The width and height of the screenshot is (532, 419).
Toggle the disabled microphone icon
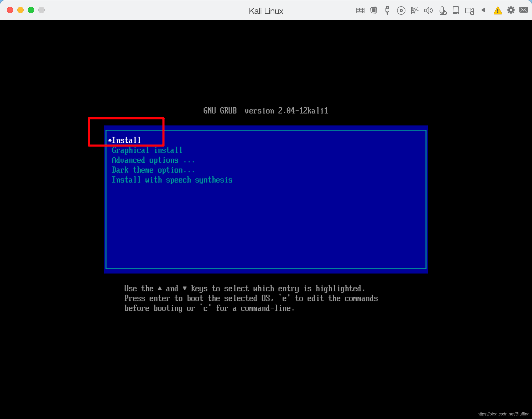point(443,11)
